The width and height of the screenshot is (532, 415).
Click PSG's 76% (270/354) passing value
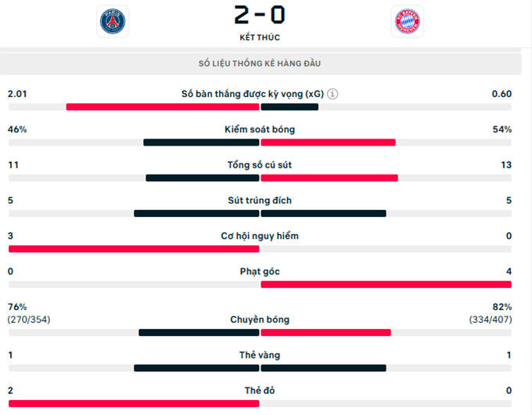coord(29,313)
